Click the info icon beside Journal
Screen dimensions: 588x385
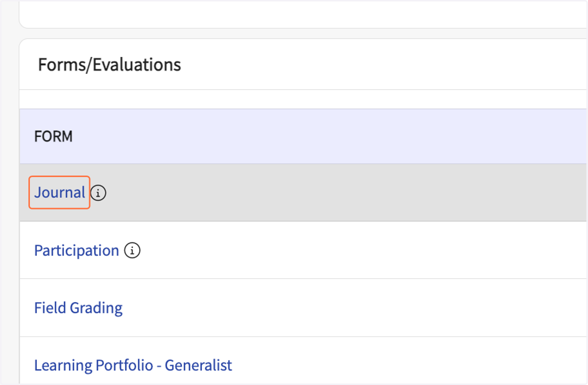coord(98,193)
